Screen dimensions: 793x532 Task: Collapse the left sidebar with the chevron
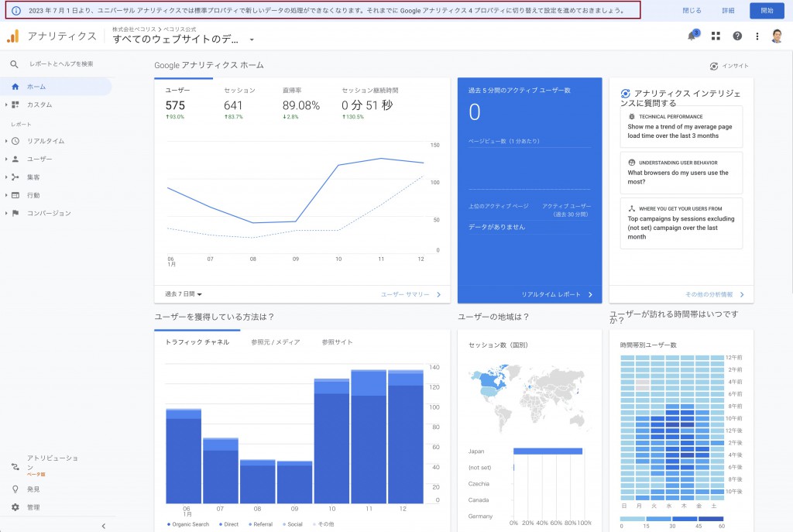(x=103, y=526)
